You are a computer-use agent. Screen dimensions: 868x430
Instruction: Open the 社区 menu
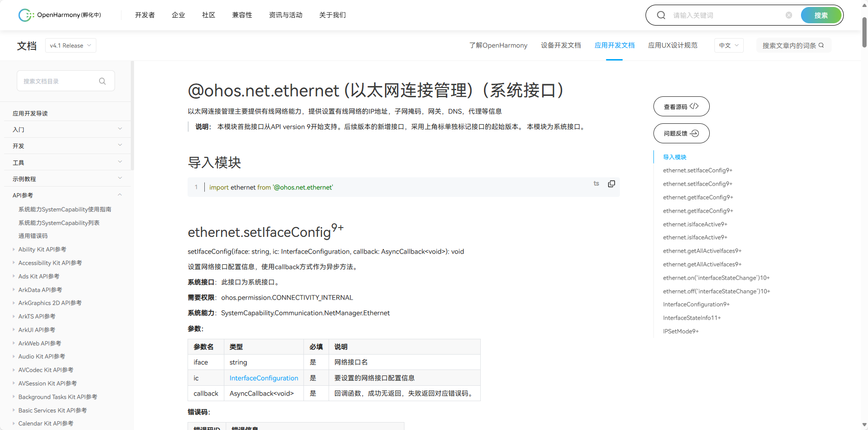[209, 15]
